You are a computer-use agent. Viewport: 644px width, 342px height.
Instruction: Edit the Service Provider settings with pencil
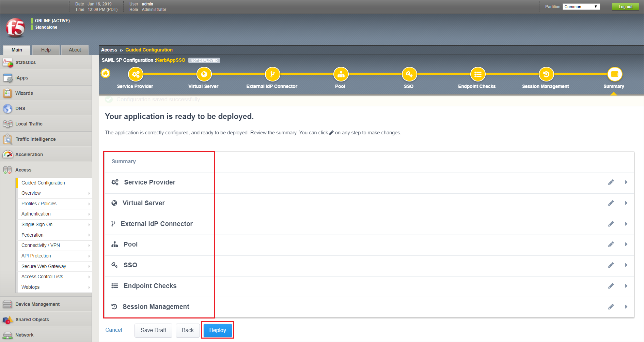611,182
